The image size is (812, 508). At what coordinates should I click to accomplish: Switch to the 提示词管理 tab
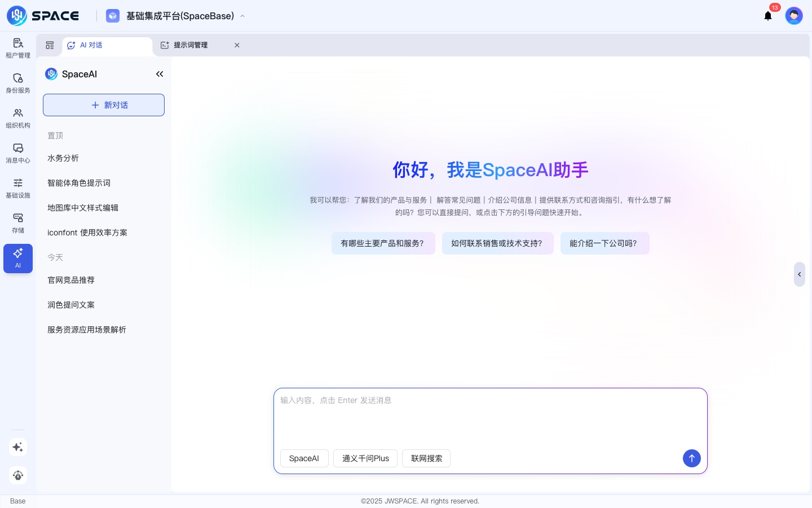coord(191,45)
